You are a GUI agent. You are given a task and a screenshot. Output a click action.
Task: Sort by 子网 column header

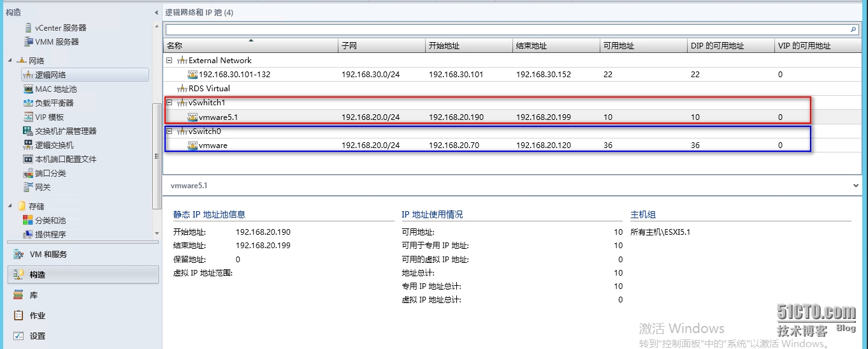pyautogui.click(x=381, y=45)
